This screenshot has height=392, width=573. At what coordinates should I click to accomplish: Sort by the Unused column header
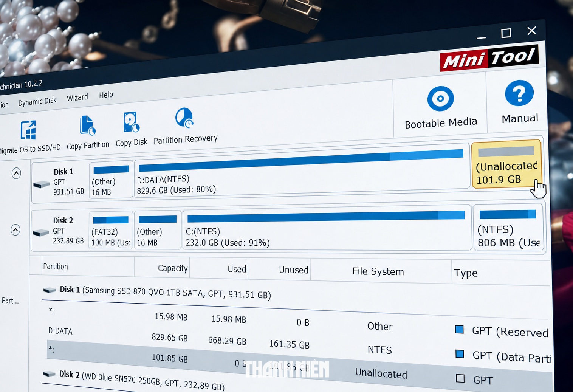pyautogui.click(x=293, y=270)
